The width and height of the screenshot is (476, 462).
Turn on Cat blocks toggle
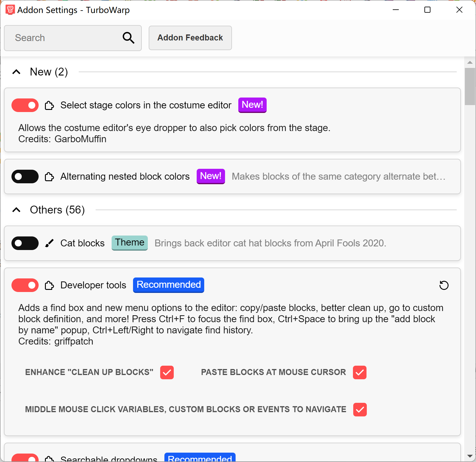pyautogui.click(x=25, y=243)
